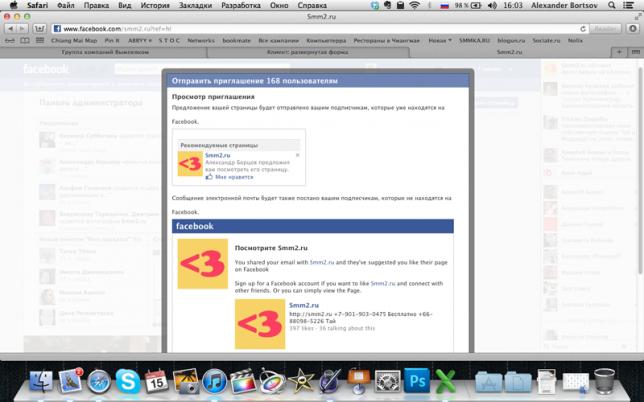Open the Справка menu

click(312, 5)
